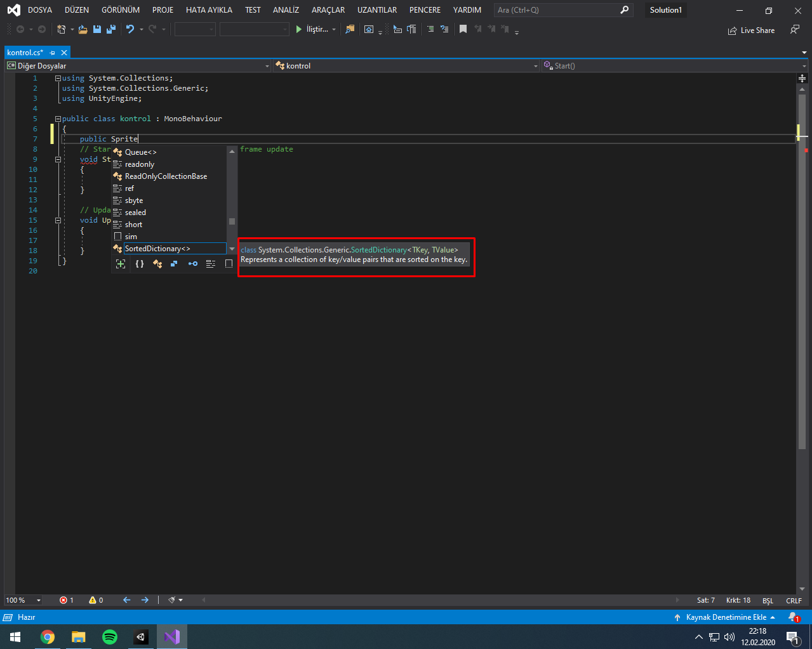Open the Start() member navigation dropdown
Image resolution: width=812 pixels, height=649 pixels.
[x=674, y=66]
